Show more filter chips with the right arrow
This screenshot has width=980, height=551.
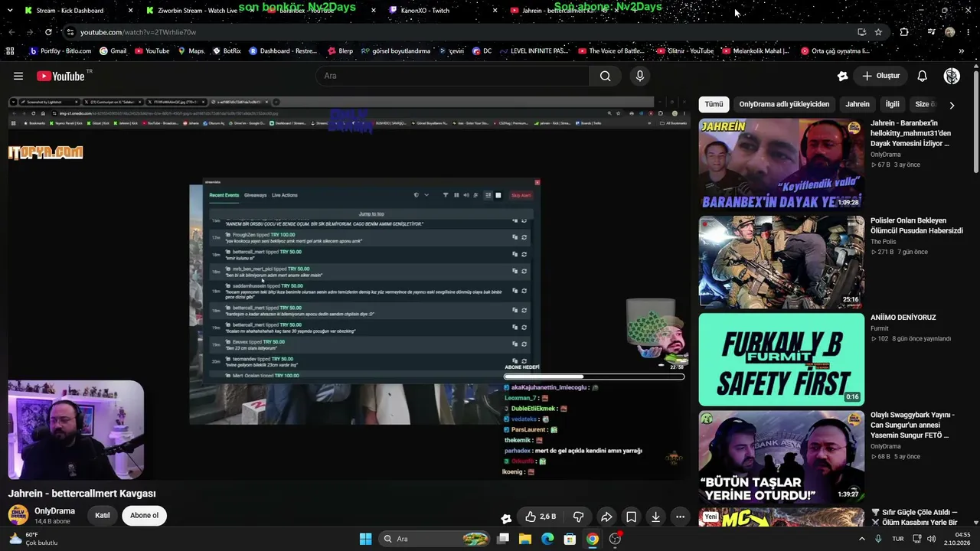click(x=952, y=105)
